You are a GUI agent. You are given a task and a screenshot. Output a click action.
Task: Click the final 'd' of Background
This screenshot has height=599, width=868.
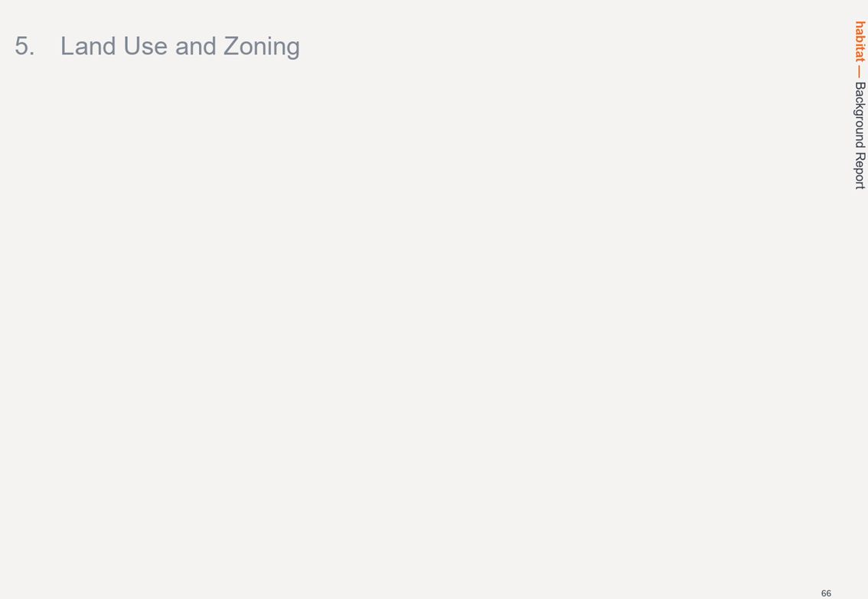point(860,146)
